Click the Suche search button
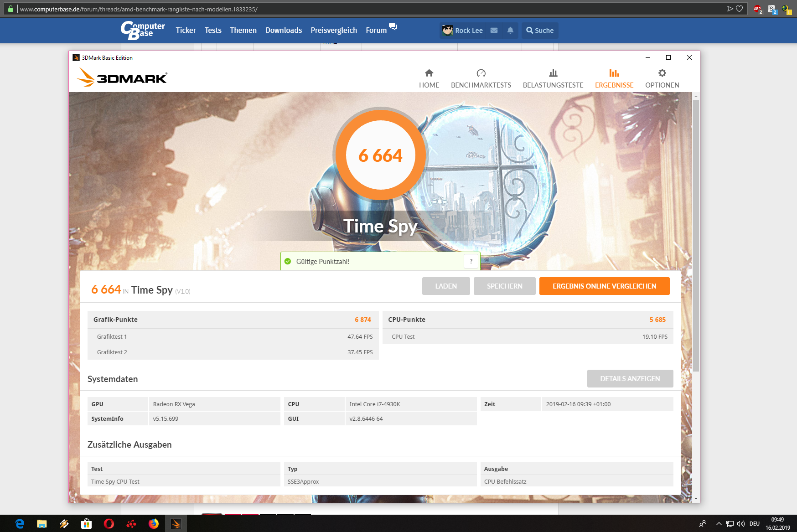Viewport: 797px width, 532px height. pyautogui.click(x=540, y=31)
